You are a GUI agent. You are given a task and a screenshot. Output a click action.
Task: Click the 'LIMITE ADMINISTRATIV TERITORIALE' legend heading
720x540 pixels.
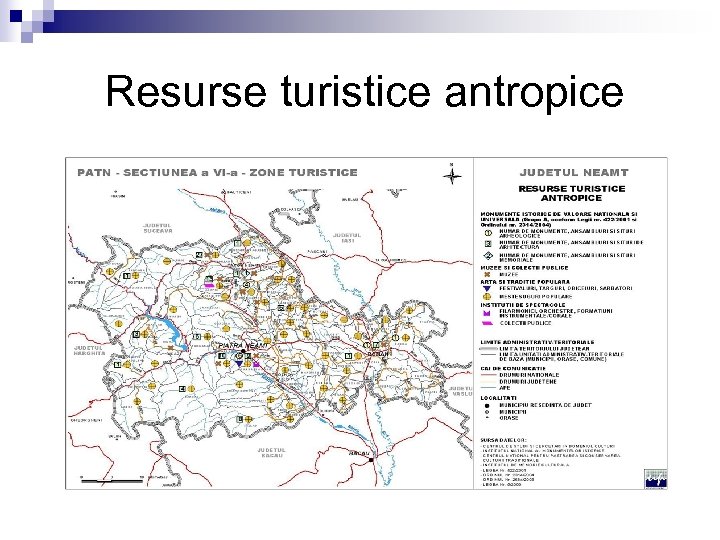point(537,342)
